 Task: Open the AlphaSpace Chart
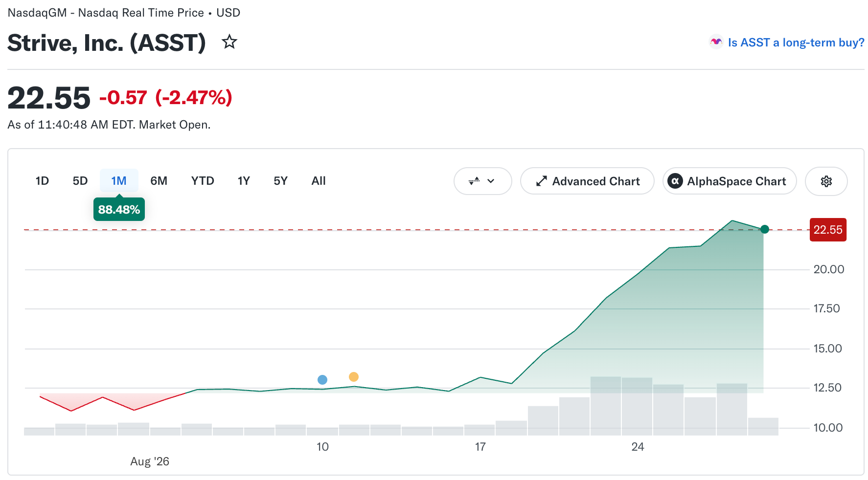730,181
